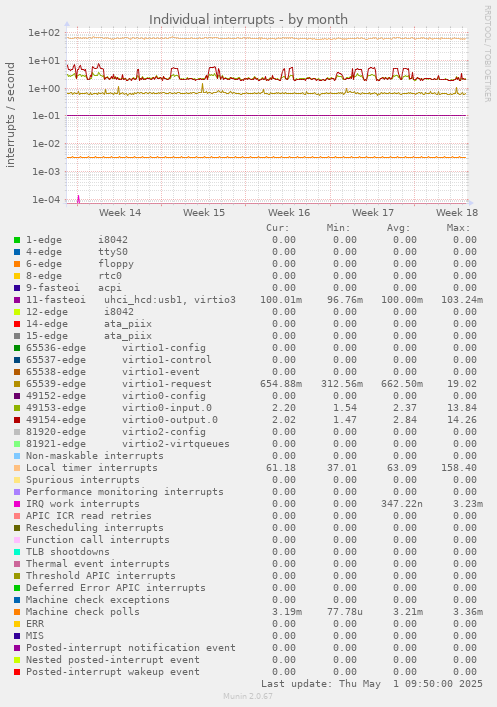Image resolution: width=497 pixels, height=707 pixels.
Task: Click the purple 11-fasteoi legend color square
Action: (x=17, y=300)
